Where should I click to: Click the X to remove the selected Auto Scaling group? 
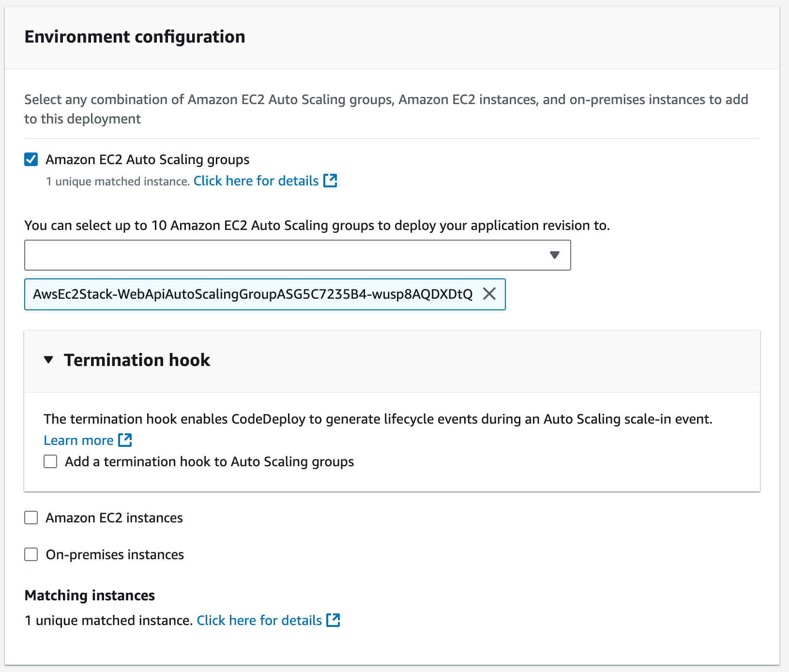(489, 294)
